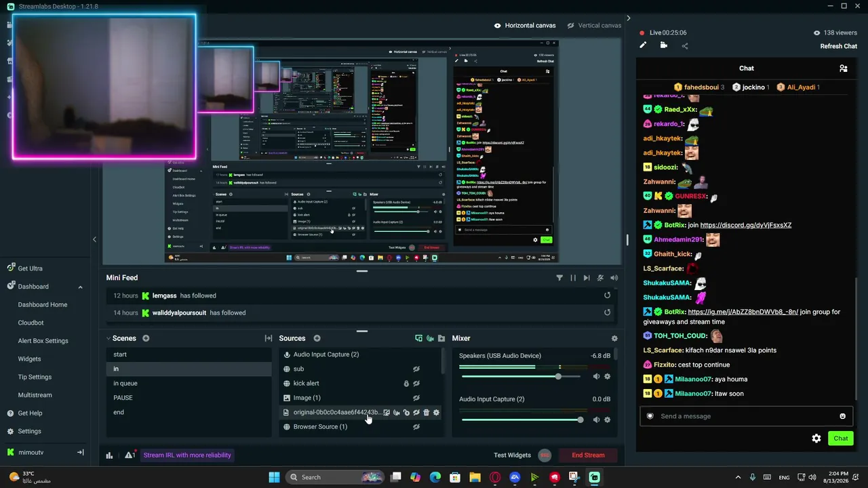The height and width of the screenshot is (488, 868).
Task: Replay the lemgass follow alert
Action: (x=607, y=296)
